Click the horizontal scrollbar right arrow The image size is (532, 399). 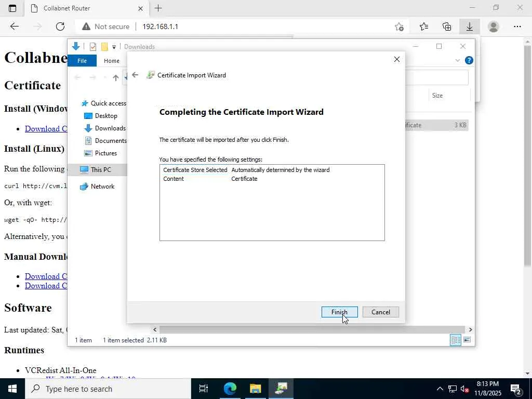470,329
